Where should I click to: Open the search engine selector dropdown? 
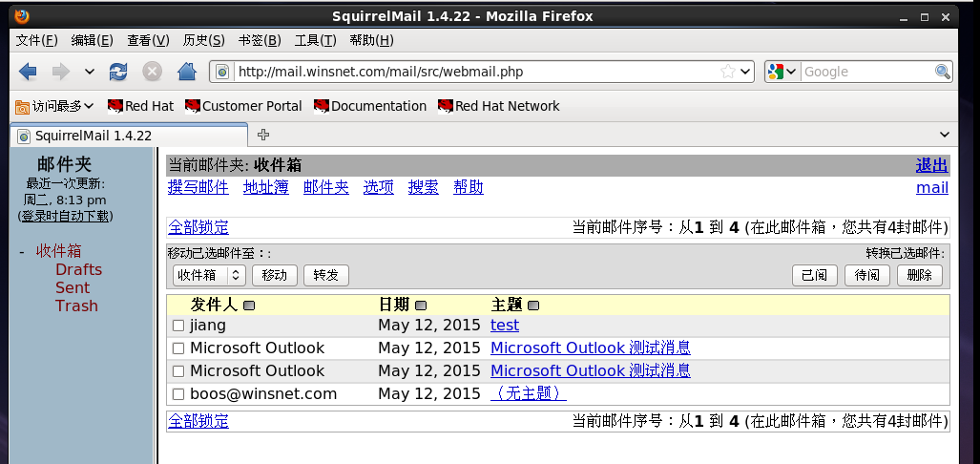[x=782, y=72]
